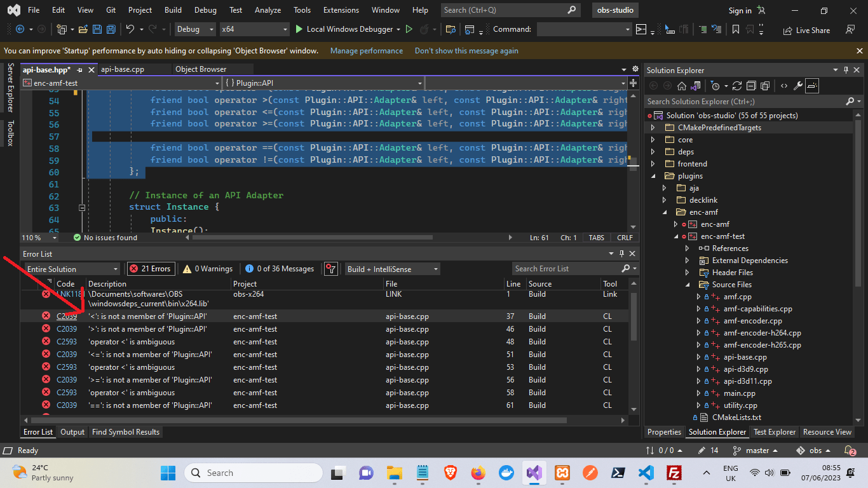Image resolution: width=868 pixels, height=488 pixels.
Task: Toggle the 0 of 36 Messages filter
Action: point(280,269)
